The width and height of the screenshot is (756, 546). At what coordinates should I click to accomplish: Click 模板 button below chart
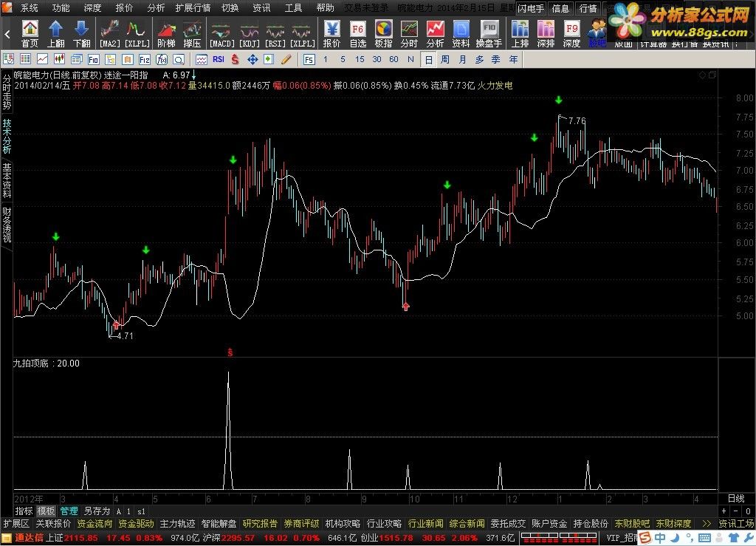(47, 511)
